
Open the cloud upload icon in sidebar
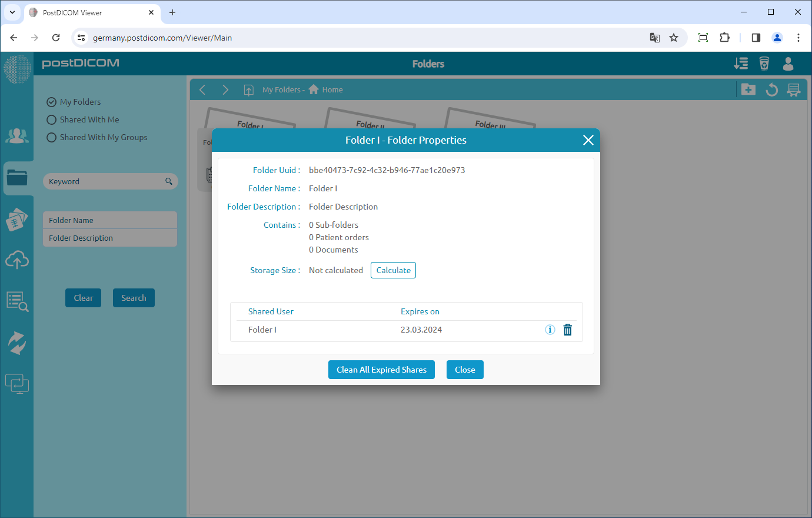[x=17, y=260]
